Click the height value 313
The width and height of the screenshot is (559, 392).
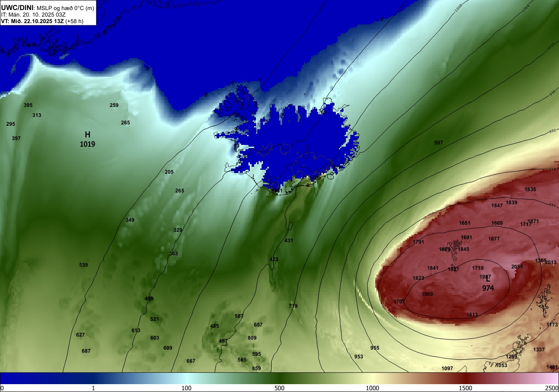37,115
